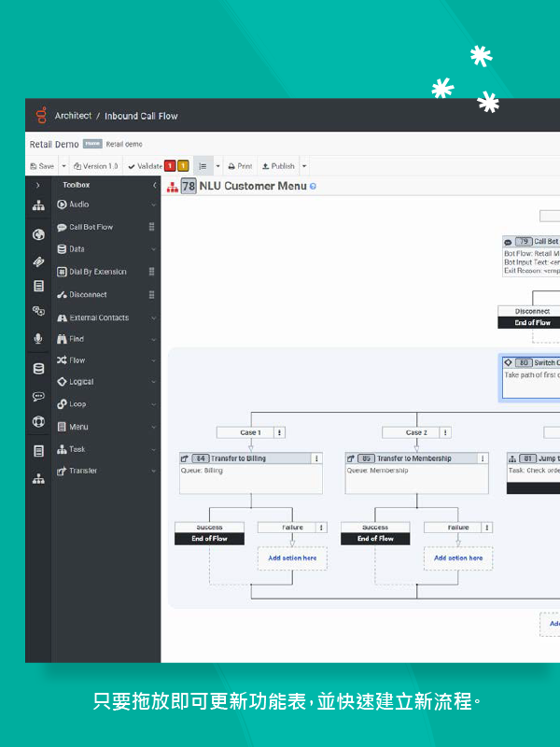Open the Architect breadcrumb link
The image size is (560, 747).
coord(73,116)
